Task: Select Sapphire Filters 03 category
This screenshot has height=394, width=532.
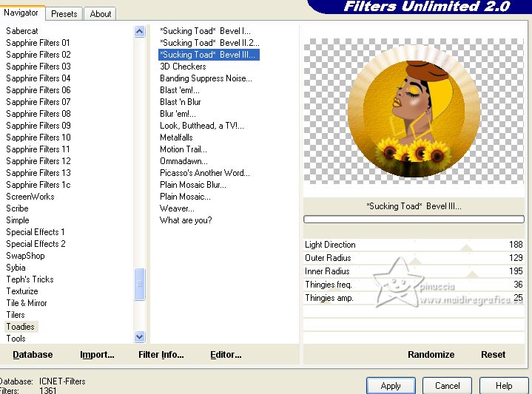Action: (x=38, y=67)
